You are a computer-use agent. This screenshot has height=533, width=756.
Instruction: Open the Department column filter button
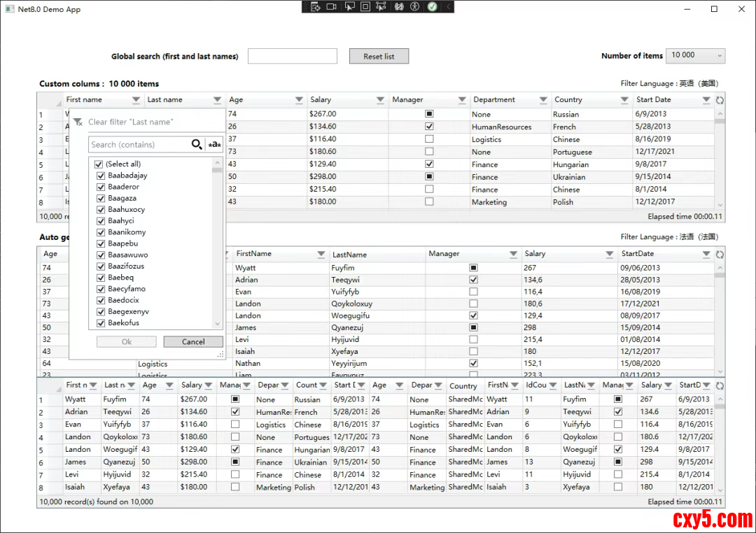pos(543,100)
